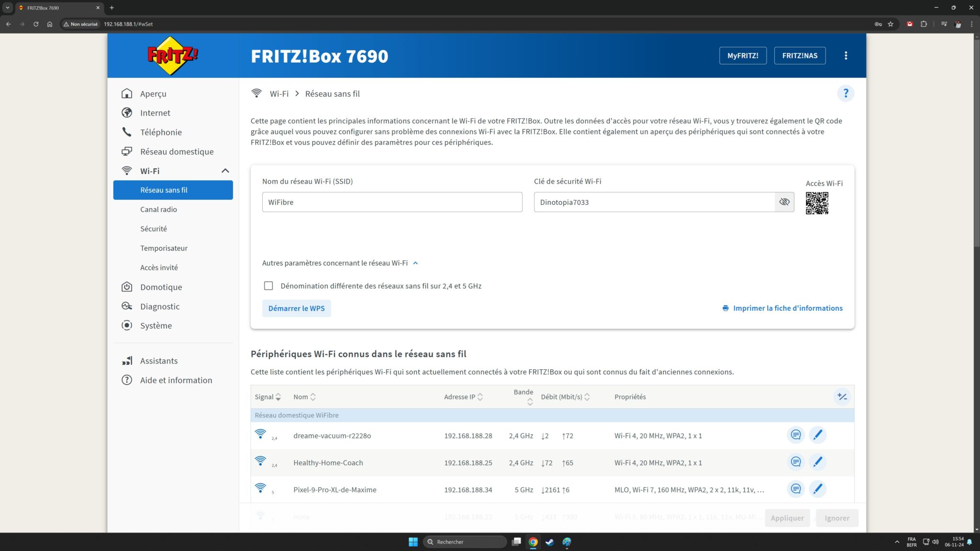Click the Wi-Fi security key field
980x551 pixels.
click(x=654, y=202)
